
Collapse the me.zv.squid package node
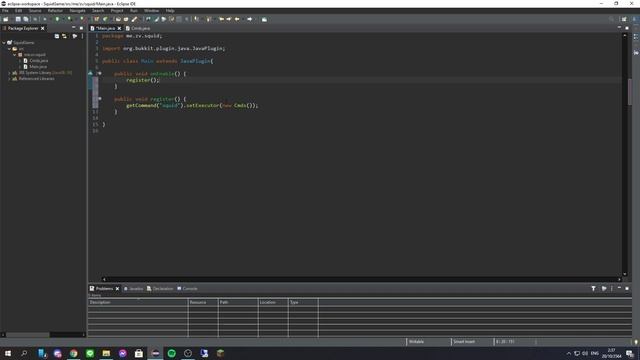click(15, 55)
